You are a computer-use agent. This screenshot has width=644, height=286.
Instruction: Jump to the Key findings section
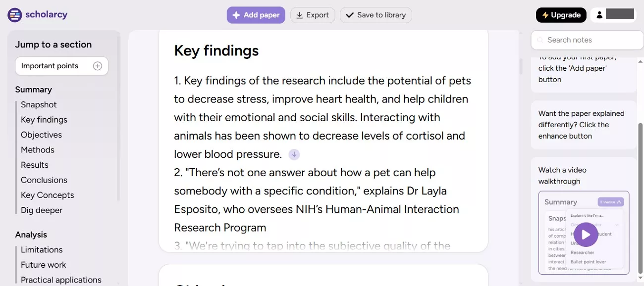click(44, 120)
